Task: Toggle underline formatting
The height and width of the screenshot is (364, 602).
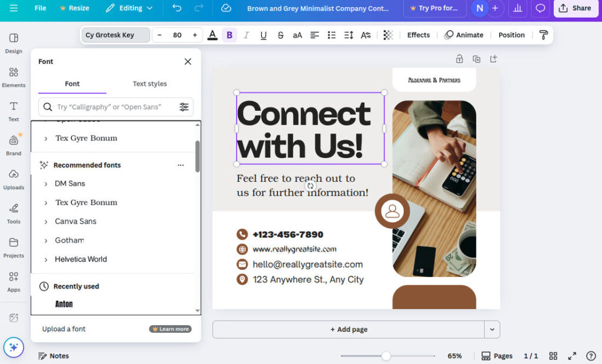Action: (263, 35)
